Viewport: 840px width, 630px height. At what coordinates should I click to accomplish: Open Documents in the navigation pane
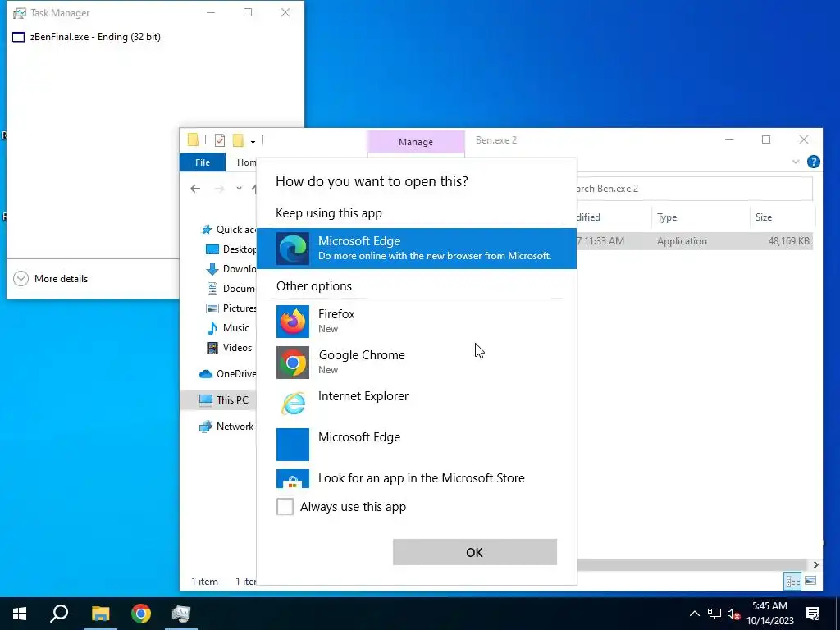point(231,288)
